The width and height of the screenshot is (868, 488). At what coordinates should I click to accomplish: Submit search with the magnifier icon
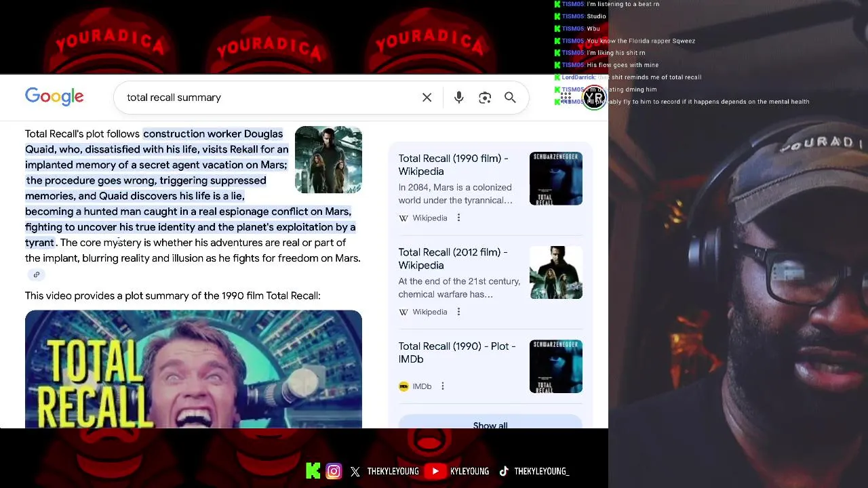511,98
